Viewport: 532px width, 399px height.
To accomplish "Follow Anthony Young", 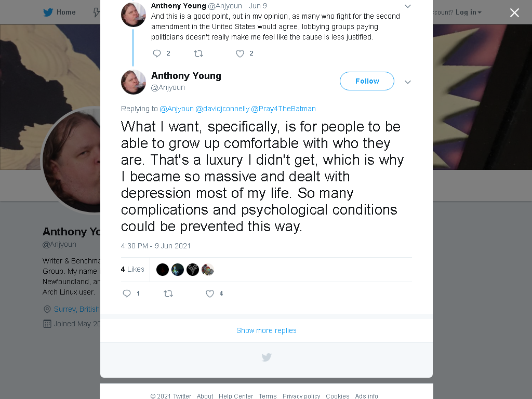I will pyautogui.click(x=367, y=81).
